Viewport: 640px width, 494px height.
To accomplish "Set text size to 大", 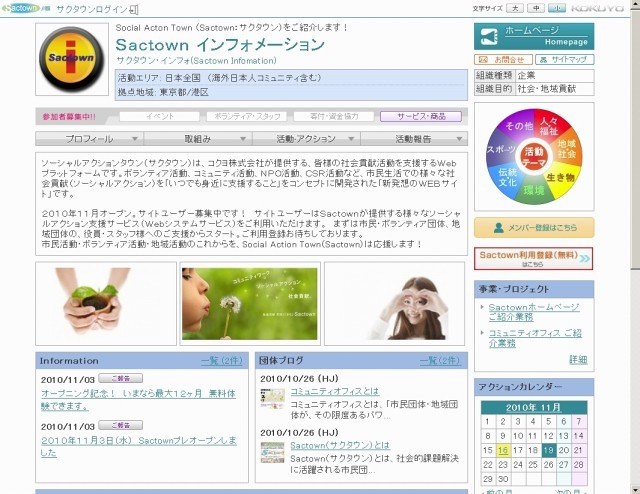I will pos(515,8).
